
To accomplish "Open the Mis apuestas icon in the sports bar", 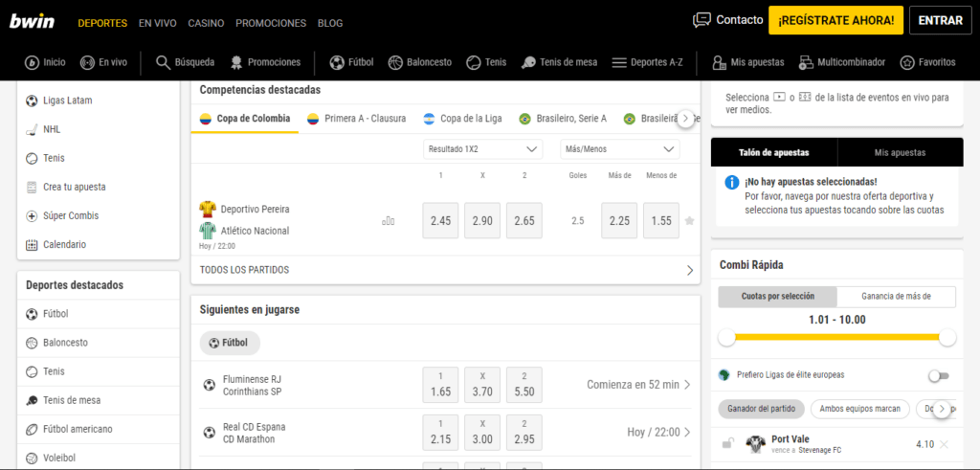I will [x=719, y=62].
